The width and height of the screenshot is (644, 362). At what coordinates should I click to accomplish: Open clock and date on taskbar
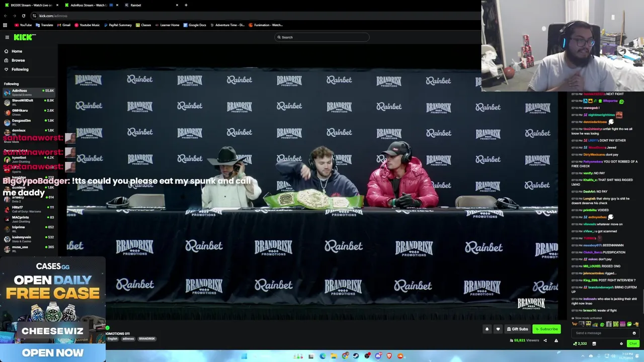[626, 356]
